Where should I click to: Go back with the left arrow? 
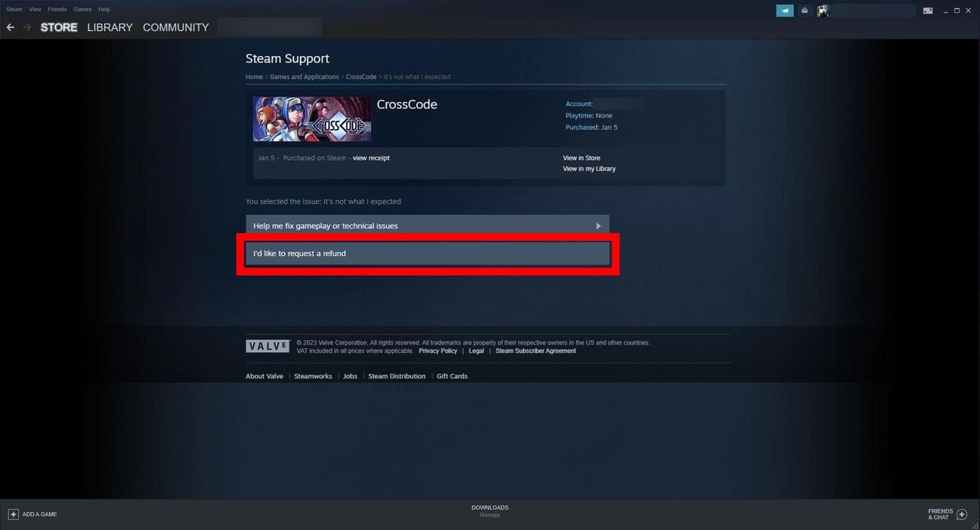pos(11,27)
